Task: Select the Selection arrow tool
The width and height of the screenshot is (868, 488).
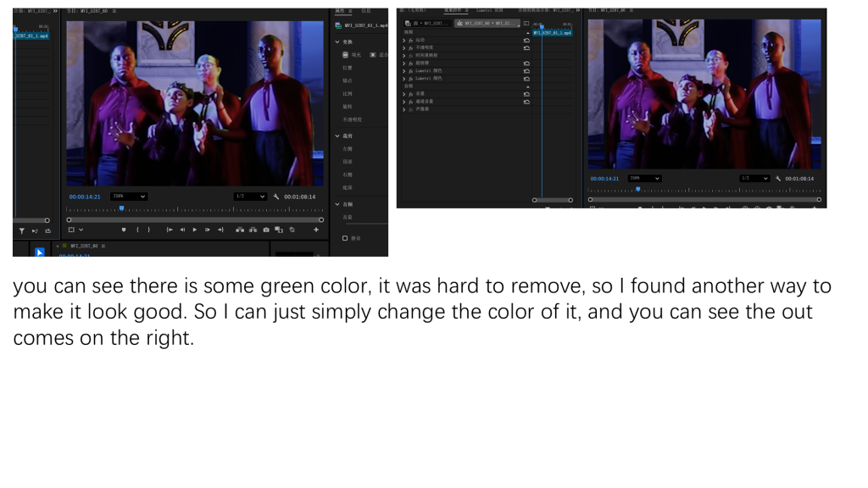Action: coord(39,252)
